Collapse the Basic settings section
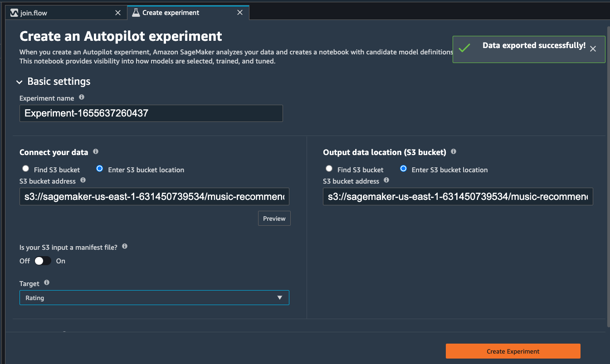610x364 pixels. point(20,82)
